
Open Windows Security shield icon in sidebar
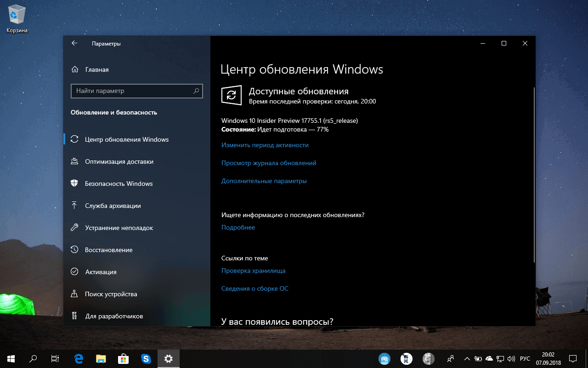pyautogui.click(x=74, y=184)
